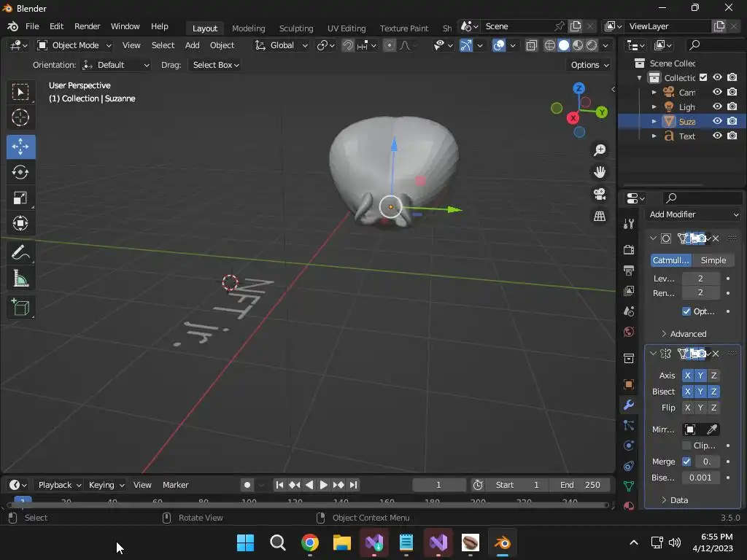
Task: Select the Measure tool
Action: tap(20, 279)
